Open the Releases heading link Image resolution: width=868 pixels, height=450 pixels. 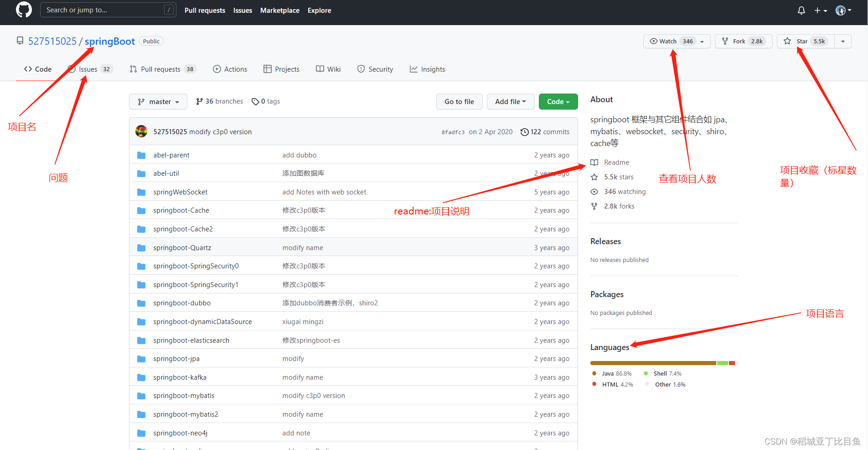605,241
